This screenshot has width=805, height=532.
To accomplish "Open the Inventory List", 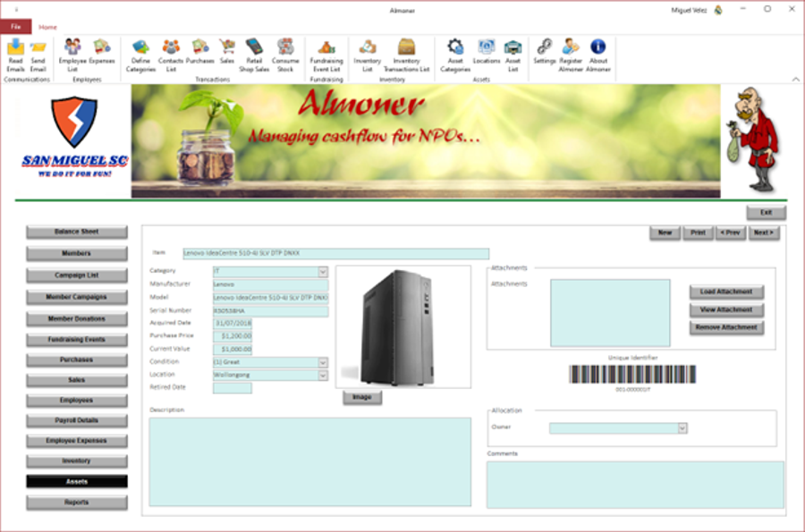I will pyautogui.click(x=367, y=55).
